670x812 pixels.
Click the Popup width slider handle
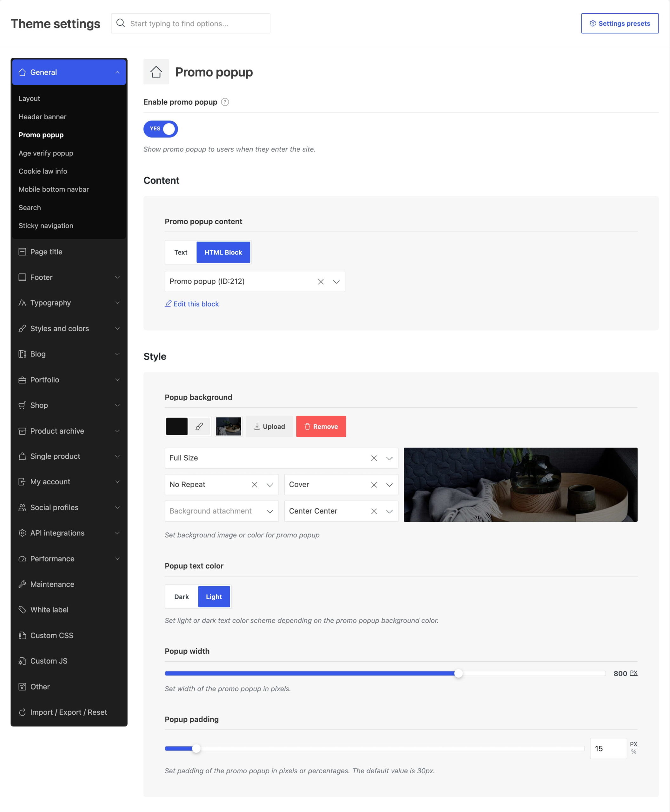click(x=458, y=673)
